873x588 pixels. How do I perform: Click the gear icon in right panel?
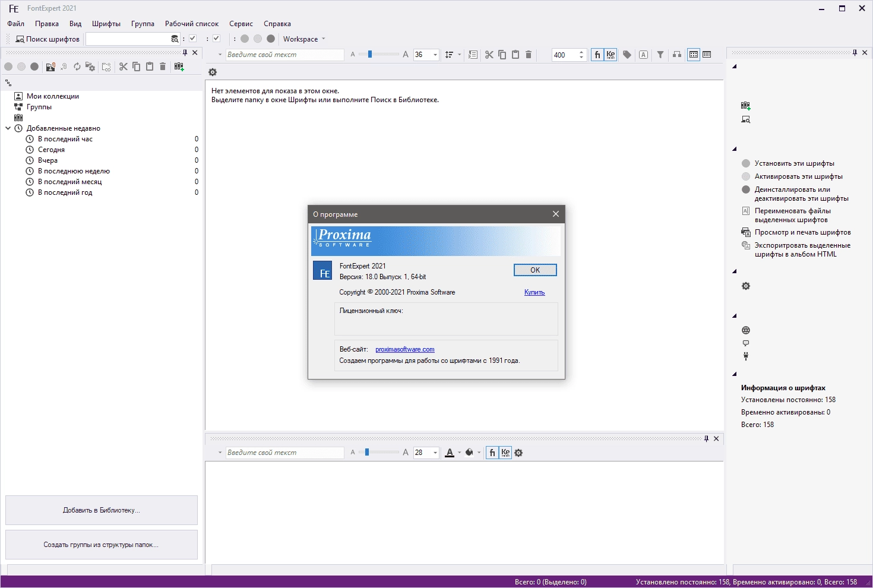pos(746,286)
